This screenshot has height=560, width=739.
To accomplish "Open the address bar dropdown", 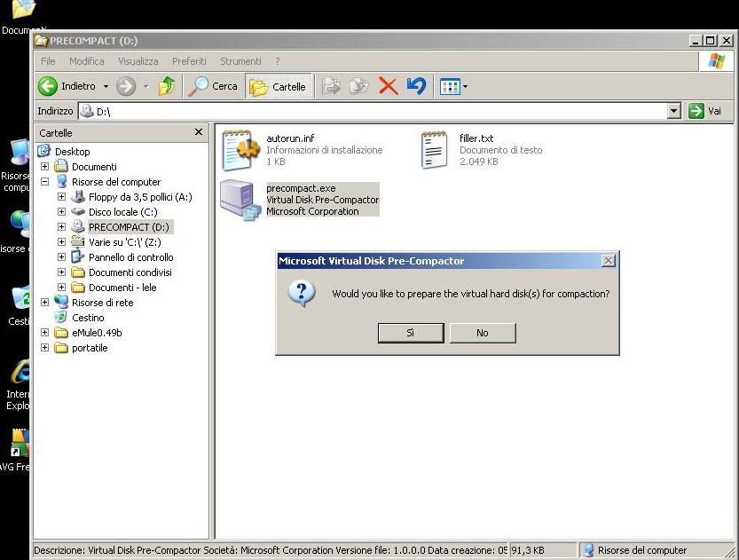I will coord(674,111).
